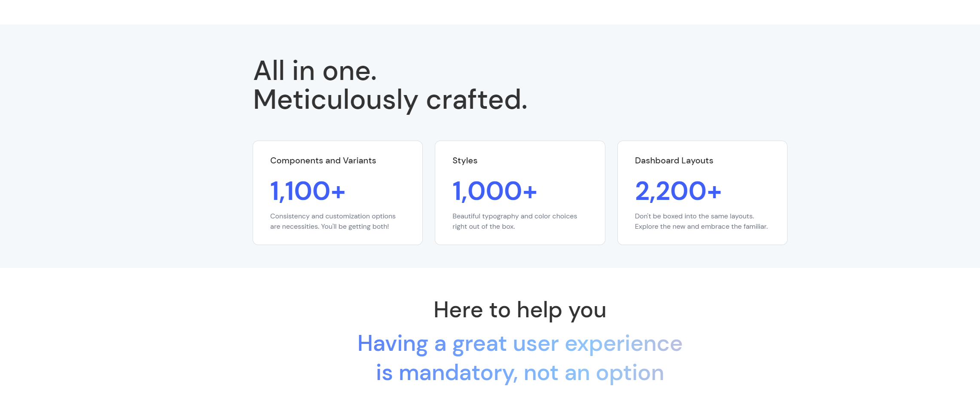
Task: Click "Explore the new and embrace the familiar." line
Action: point(701,227)
